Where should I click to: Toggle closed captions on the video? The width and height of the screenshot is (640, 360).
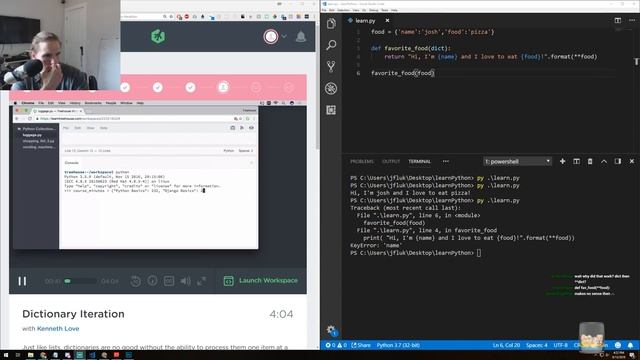click(x=169, y=281)
